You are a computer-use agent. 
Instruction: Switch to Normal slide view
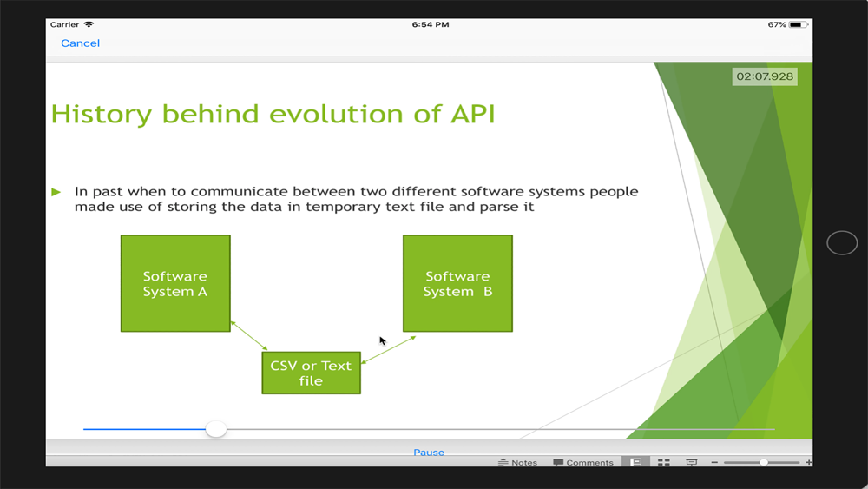pyautogui.click(x=636, y=462)
